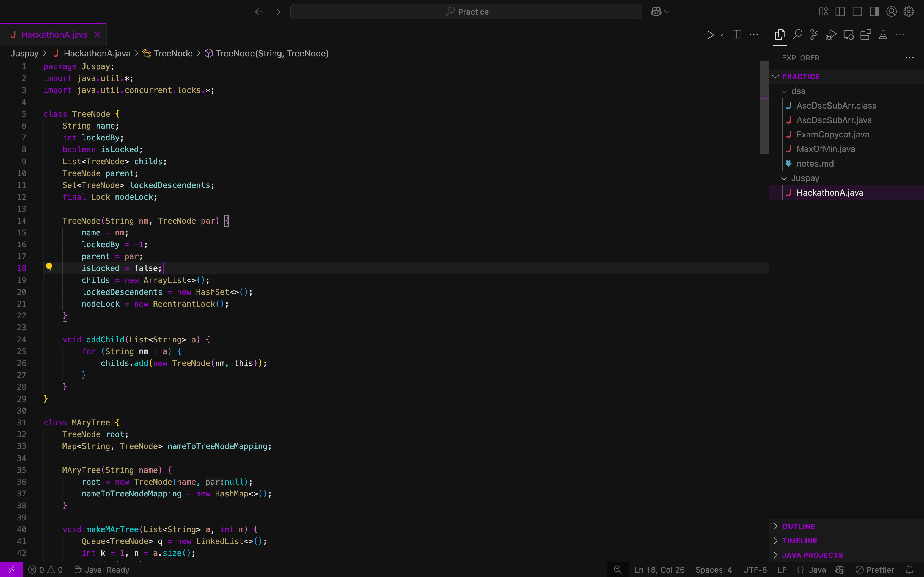The height and width of the screenshot is (577, 924).
Task: Toggle the primary side bar visibility
Action: tap(840, 12)
